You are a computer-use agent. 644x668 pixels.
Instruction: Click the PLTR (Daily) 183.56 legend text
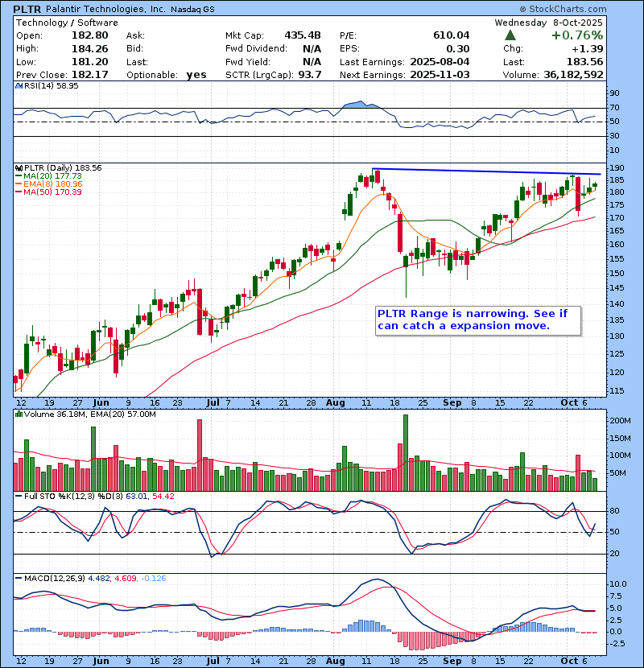coord(63,168)
